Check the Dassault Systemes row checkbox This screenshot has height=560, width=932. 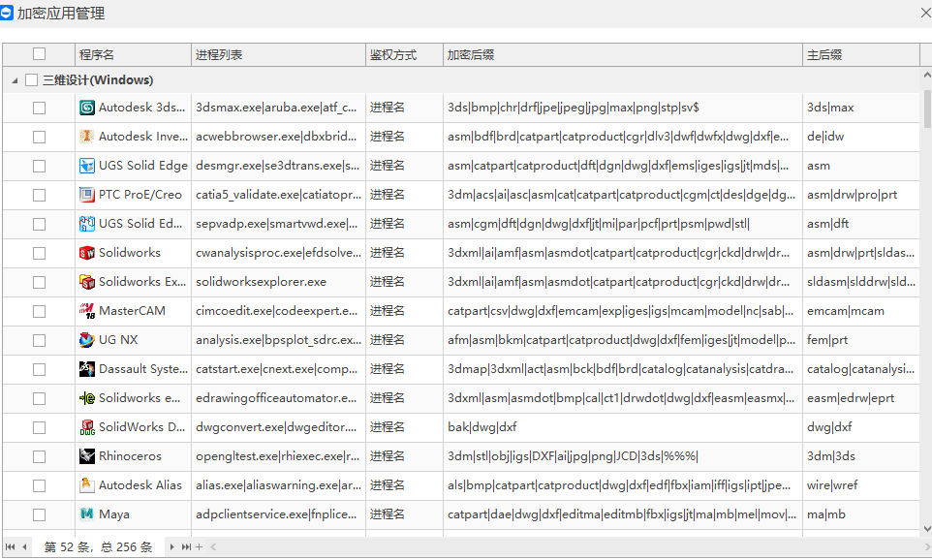(x=39, y=370)
